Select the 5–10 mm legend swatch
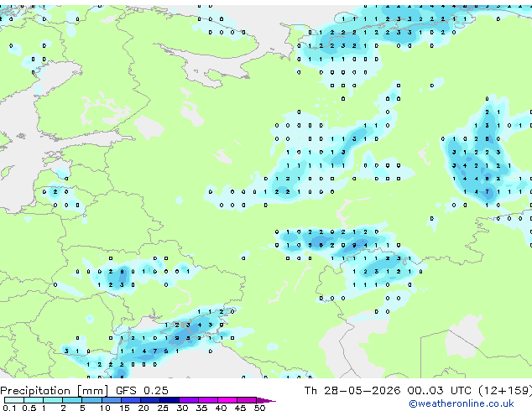Image resolution: width=532 pixels, height=411 pixels. 91,400
